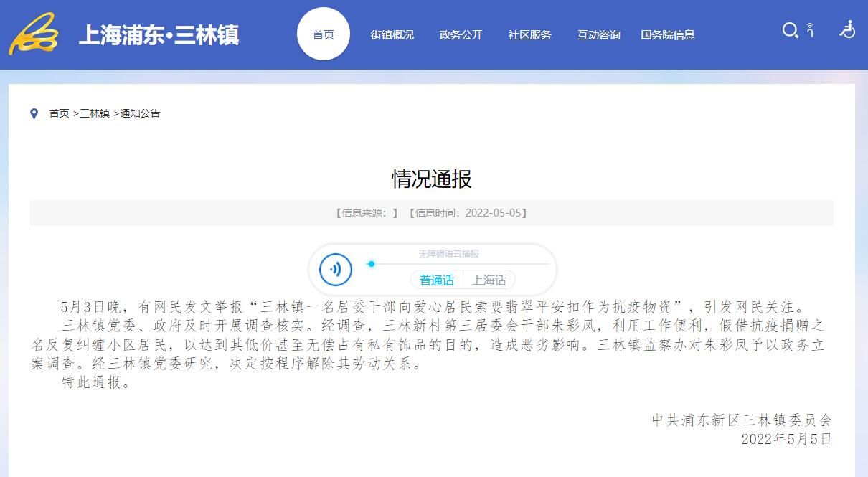
Task: Open 社区服务 menu item
Action: point(529,34)
